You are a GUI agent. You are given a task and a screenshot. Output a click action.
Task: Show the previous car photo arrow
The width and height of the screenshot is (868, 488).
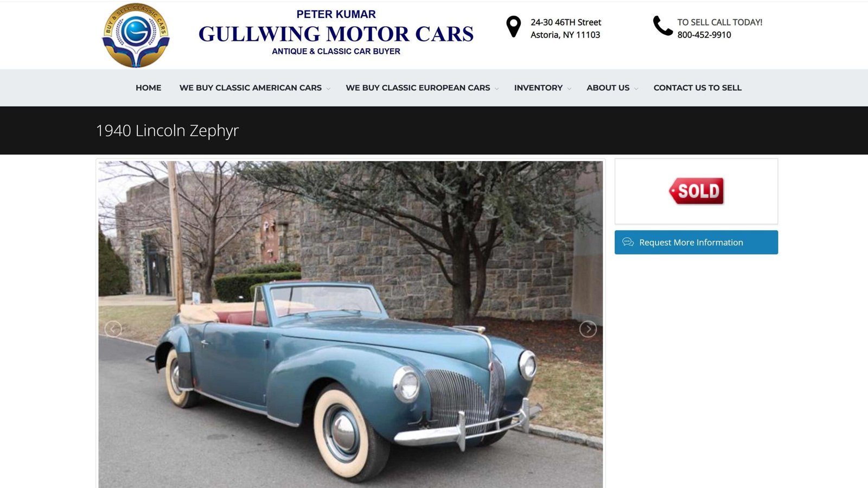click(x=113, y=329)
